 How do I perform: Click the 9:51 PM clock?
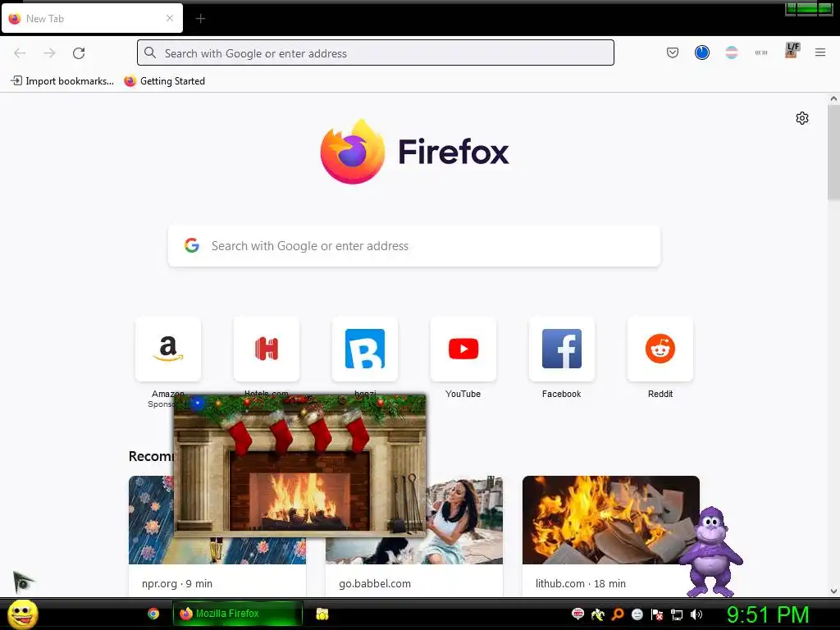pyautogui.click(x=768, y=614)
